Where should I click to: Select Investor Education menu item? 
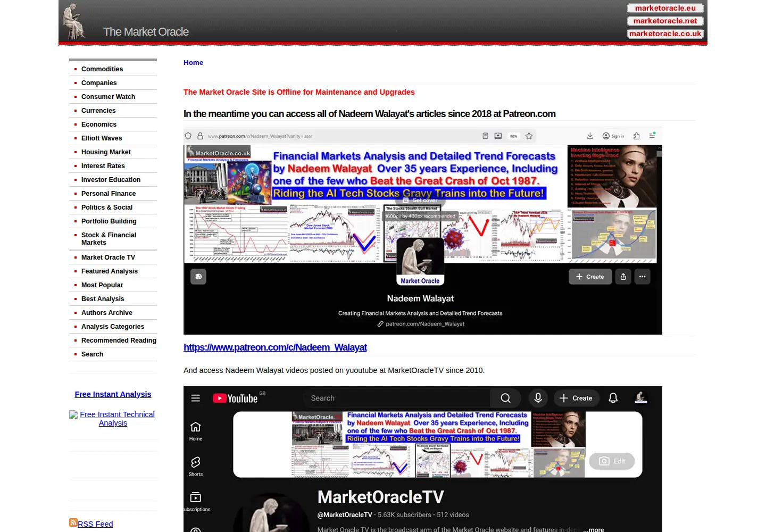tap(111, 180)
